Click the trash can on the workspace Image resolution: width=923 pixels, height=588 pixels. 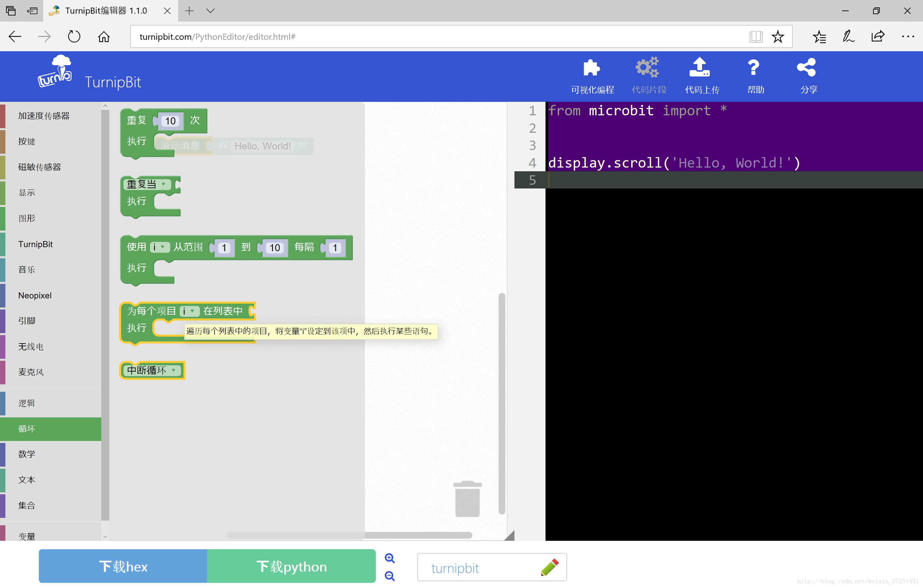click(x=467, y=499)
